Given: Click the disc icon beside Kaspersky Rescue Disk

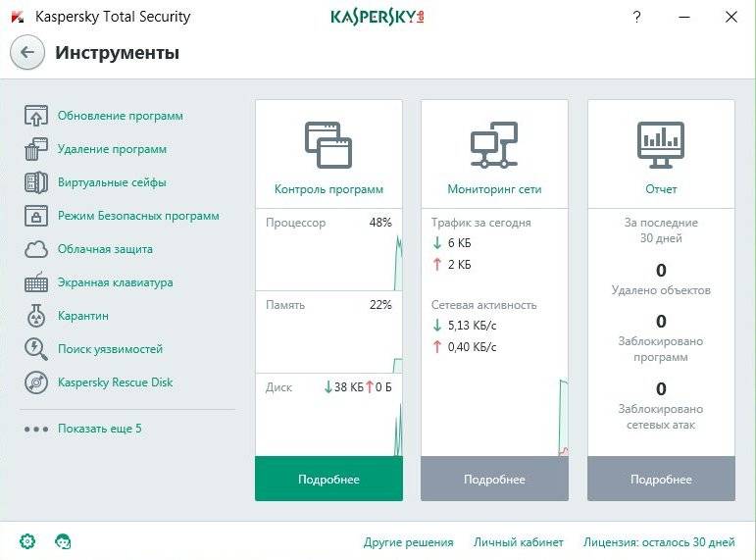Looking at the screenshot, I should 36,382.
